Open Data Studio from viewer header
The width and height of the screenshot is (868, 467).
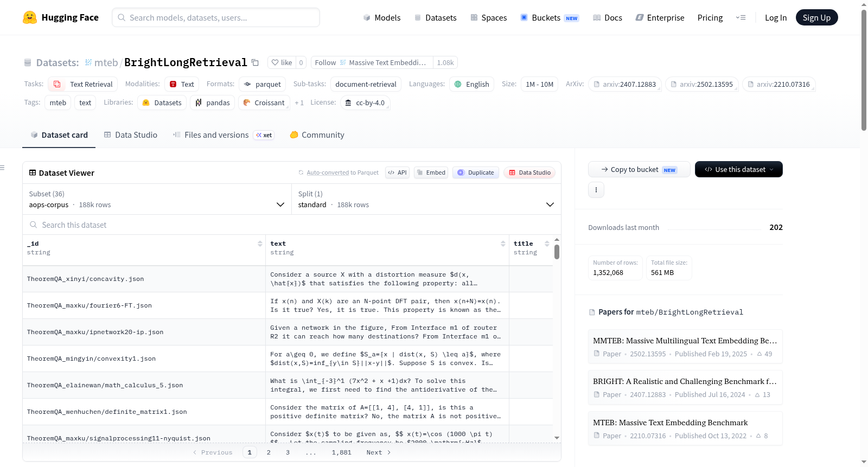point(529,172)
